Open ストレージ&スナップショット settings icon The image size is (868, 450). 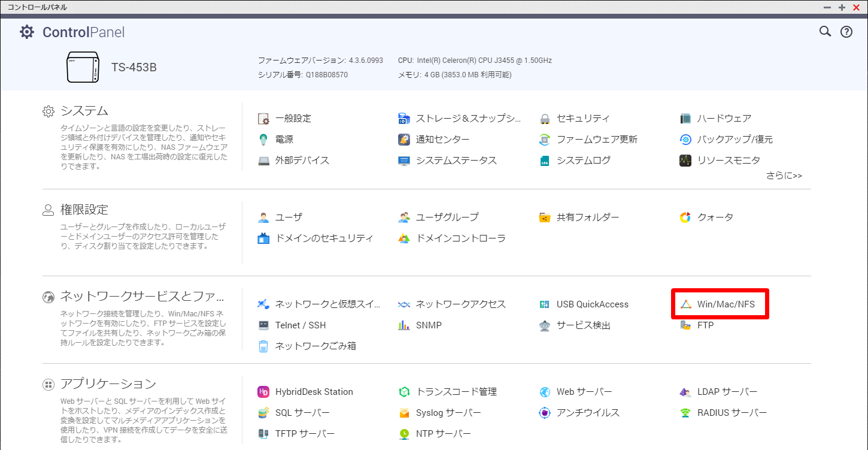coord(404,119)
